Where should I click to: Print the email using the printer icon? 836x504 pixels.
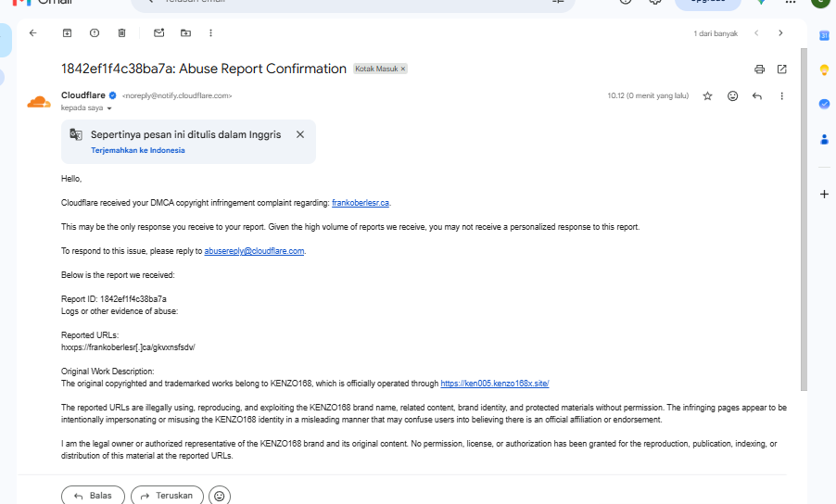[759, 69]
